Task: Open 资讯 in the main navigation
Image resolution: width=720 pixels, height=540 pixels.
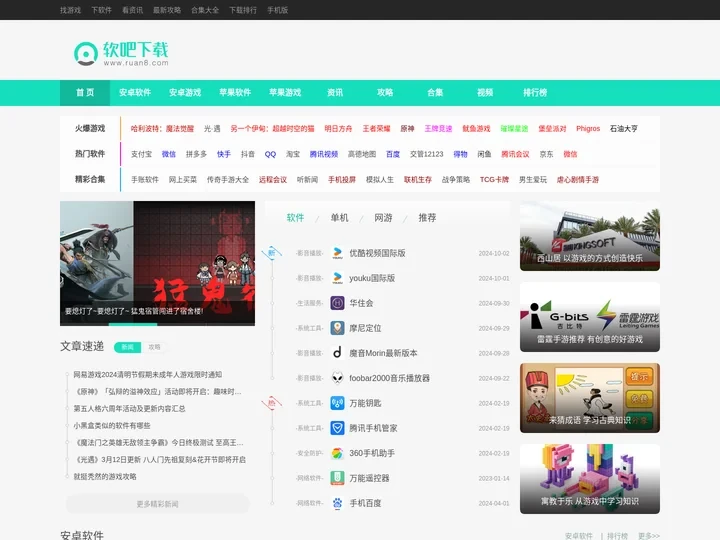Action: pyautogui.click(x=335, y=93)
